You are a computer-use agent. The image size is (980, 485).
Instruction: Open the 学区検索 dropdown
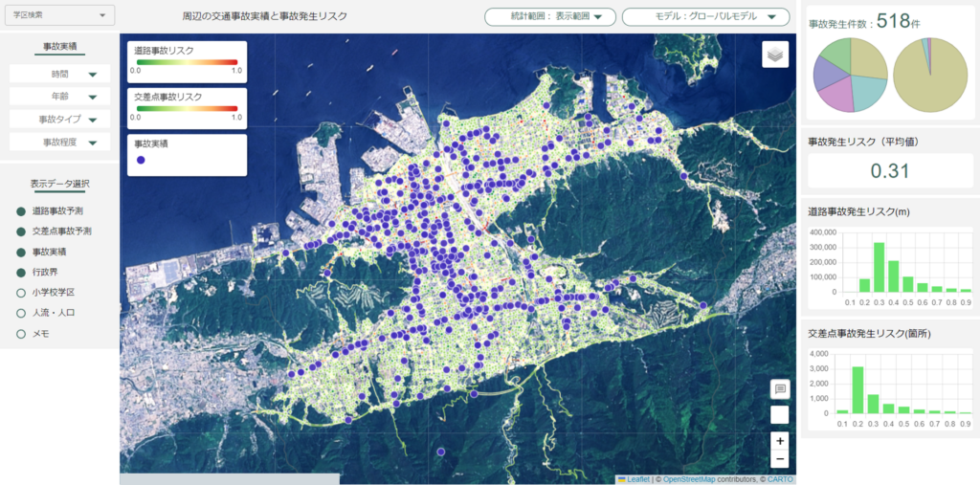pos(60,14)
